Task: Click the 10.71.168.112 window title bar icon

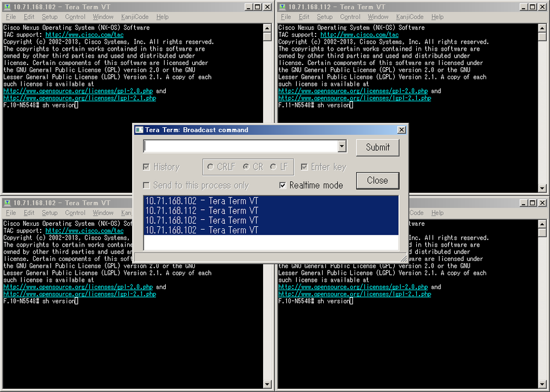Action: pyautogui.click(x=282, y=7)
